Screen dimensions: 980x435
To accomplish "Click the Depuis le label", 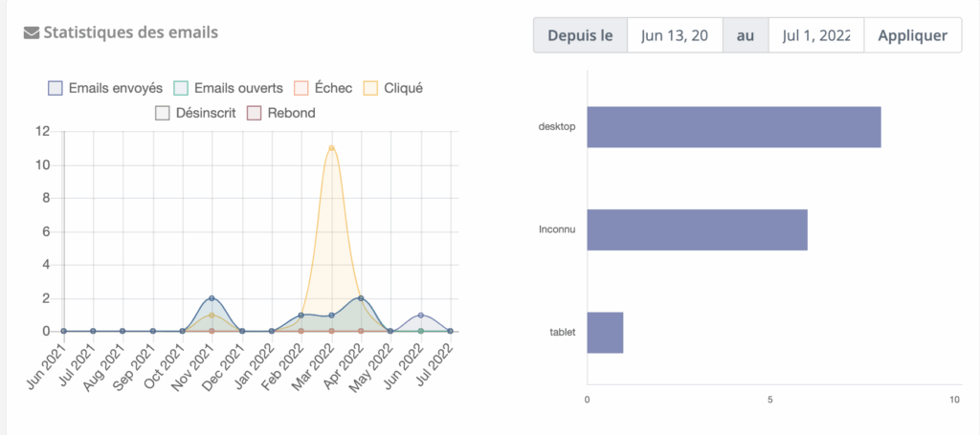I will (580, 35).
